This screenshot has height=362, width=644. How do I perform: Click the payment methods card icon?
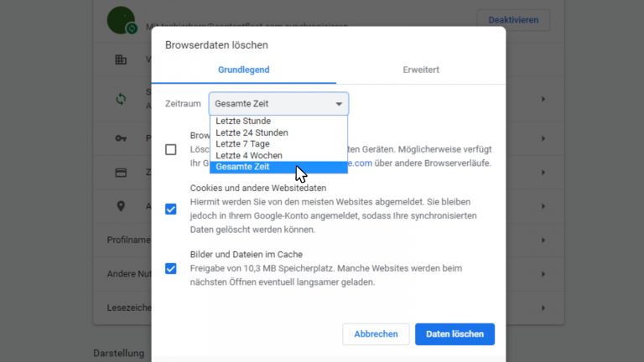pyautogui.click(x=121, y=173)
